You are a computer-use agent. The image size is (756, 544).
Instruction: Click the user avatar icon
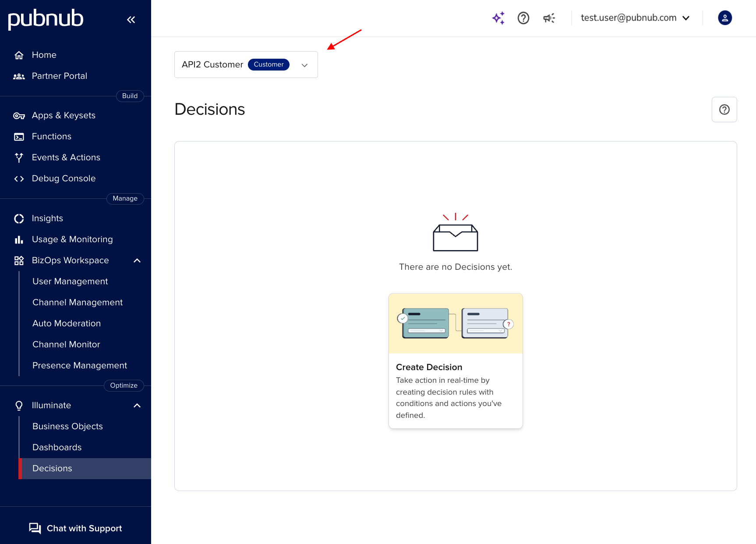(724, 18)
